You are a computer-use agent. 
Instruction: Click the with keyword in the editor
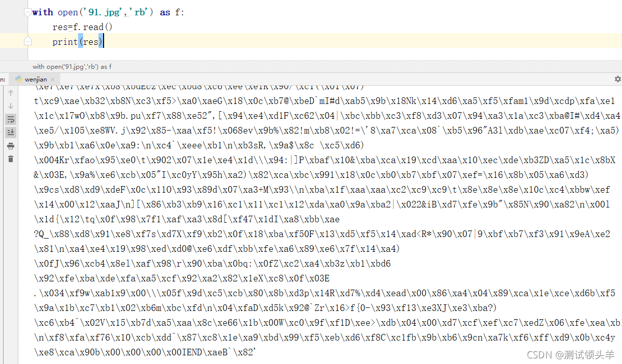click(42, 12)
